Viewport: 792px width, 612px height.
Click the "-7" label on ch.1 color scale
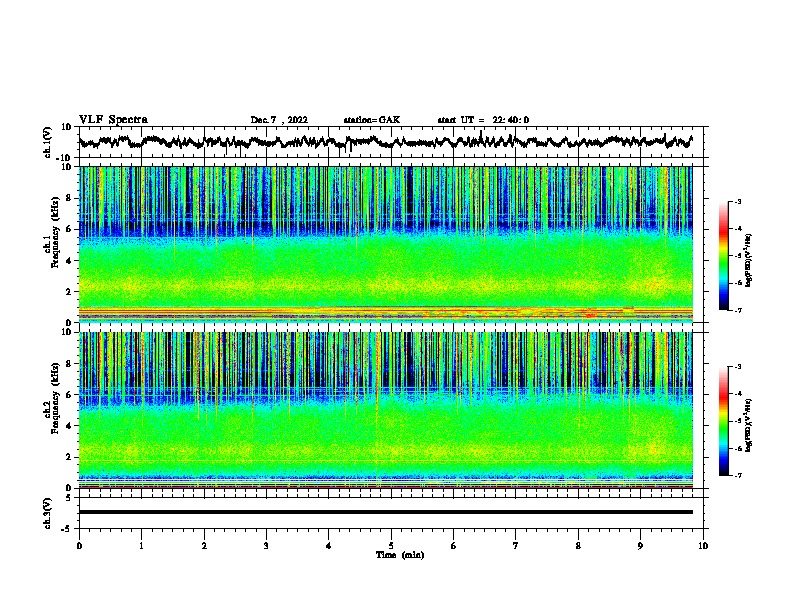tap(737, 310)
